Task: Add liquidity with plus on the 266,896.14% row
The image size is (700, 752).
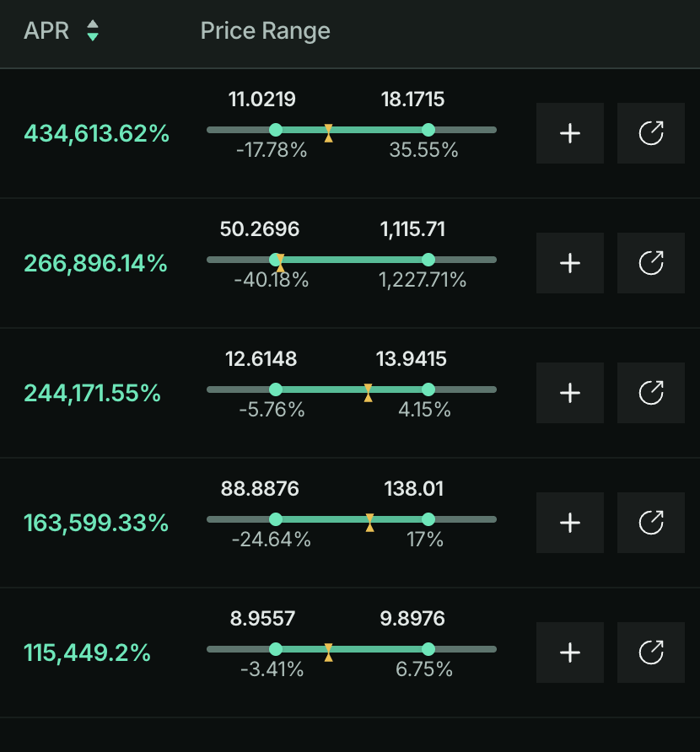Action: coord(570,263)
